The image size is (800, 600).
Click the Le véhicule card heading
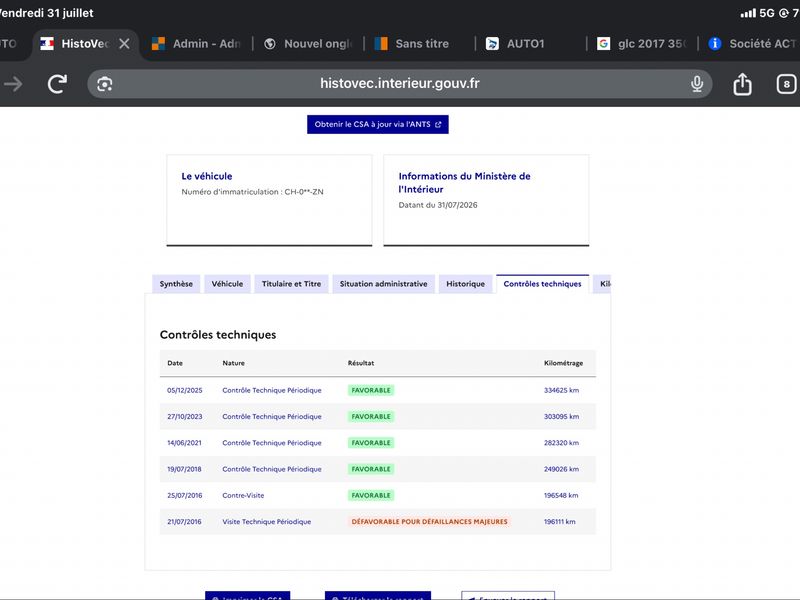tap(207, 176)
